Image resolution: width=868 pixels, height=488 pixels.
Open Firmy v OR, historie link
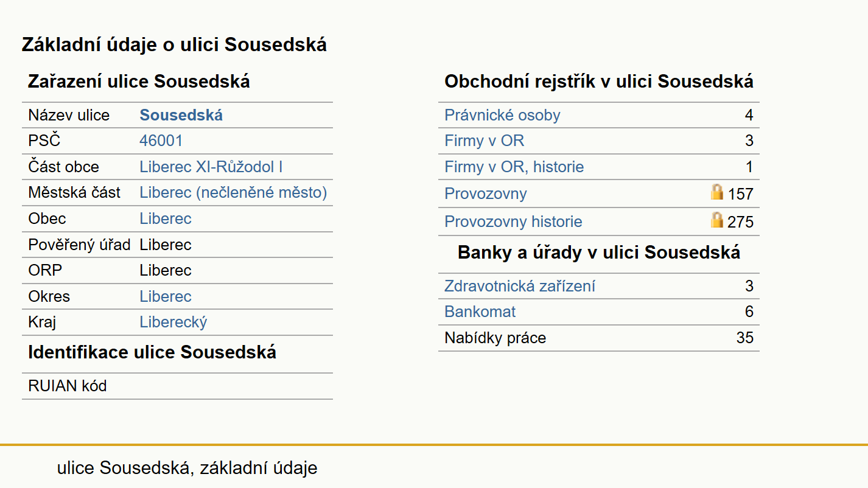514,167
